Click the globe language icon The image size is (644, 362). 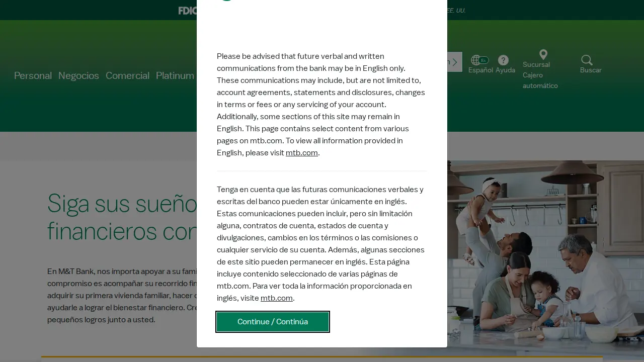tap(475, 60)
